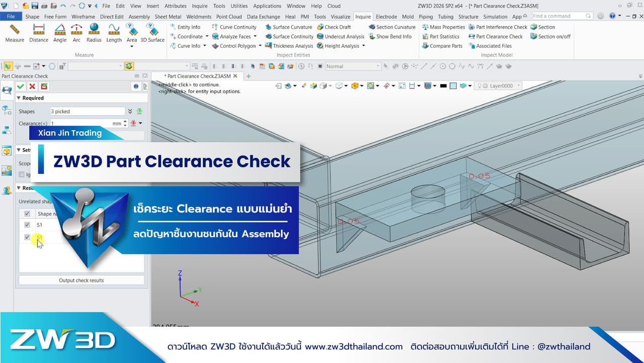Toggle the first S1 row checkbox
Viewport: 644px width, 363px height.
pos(27,225)
